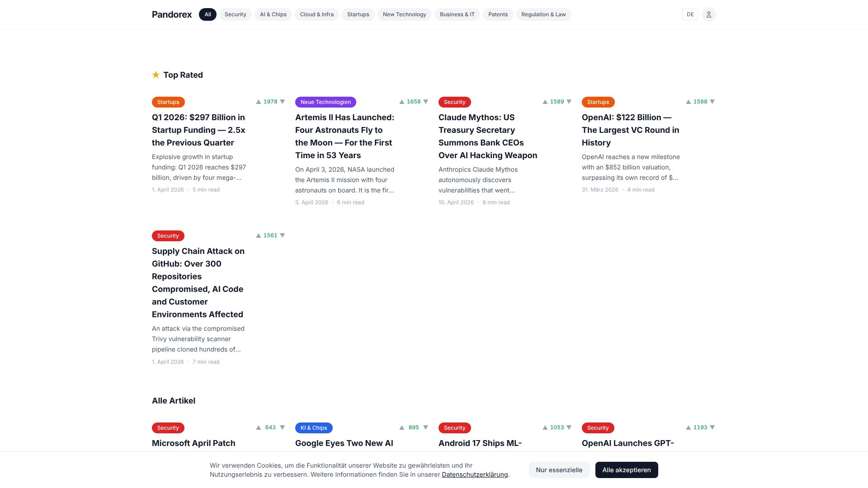Upvote the Microsoft April Patch article

click(259, 427)
